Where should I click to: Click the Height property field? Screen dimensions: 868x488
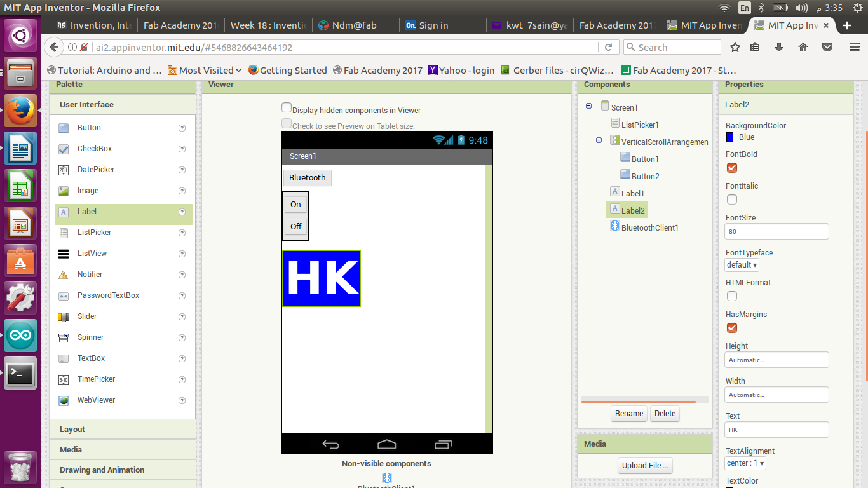[776, 360]
